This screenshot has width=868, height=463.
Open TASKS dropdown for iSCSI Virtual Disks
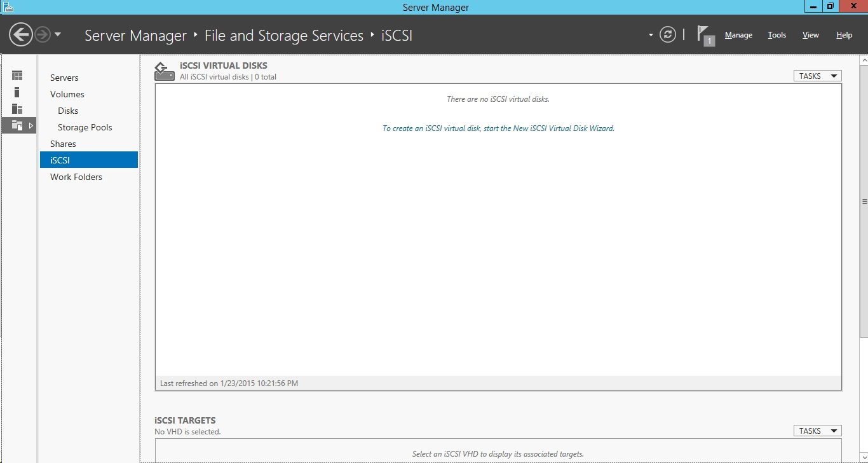click(817, 76)
